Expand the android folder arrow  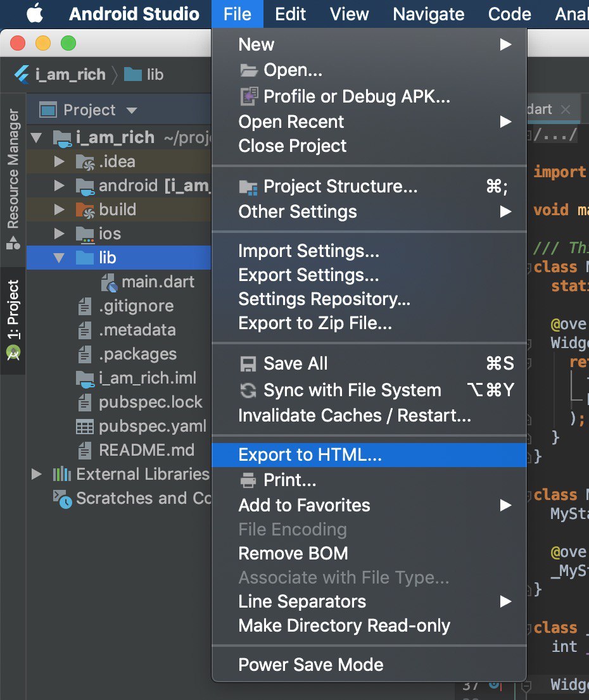pyautogui.click(x=60, y=185)
